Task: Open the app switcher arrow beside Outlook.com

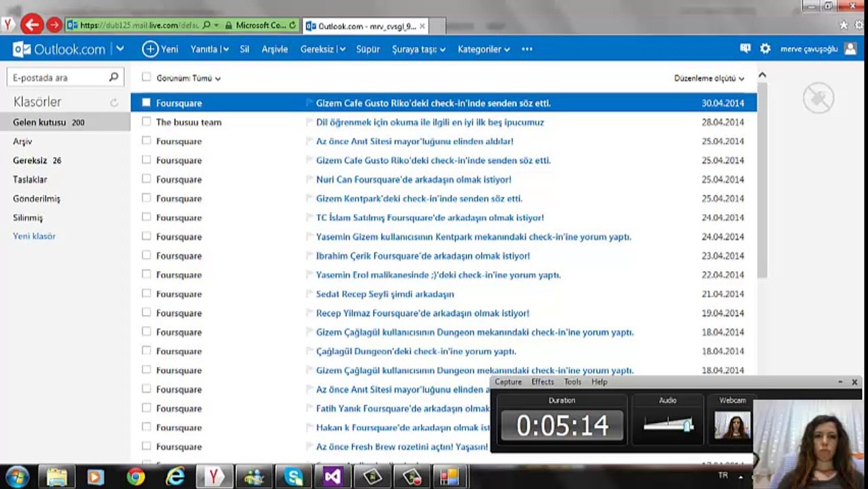Action: click(120, 49)
